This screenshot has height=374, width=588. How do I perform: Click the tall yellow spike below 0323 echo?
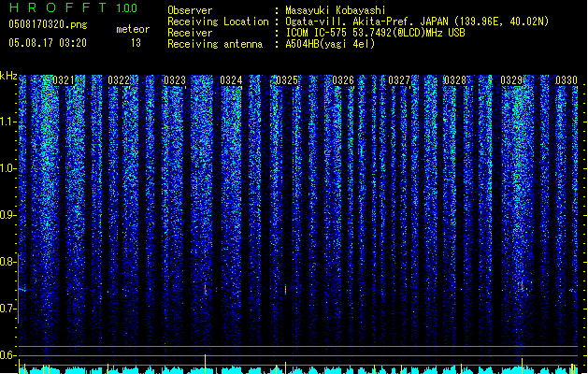click(205, 364)
